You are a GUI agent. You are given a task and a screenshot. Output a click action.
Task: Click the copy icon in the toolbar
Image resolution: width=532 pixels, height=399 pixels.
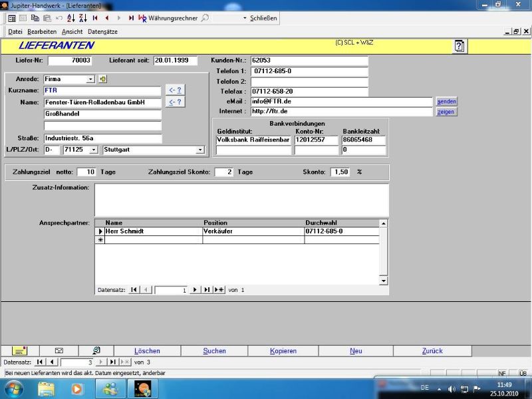point(35,18)
